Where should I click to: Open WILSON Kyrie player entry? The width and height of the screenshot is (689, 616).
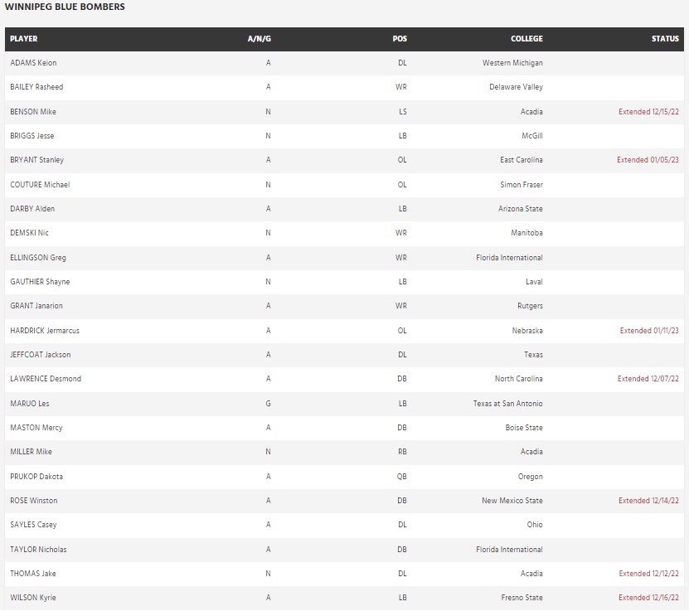coord(33,598)
